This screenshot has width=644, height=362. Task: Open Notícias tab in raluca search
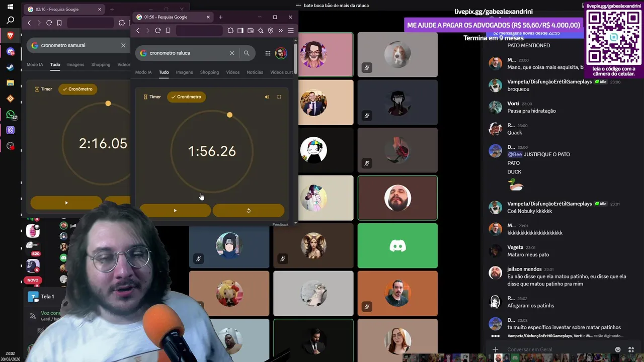pos(255,72)
